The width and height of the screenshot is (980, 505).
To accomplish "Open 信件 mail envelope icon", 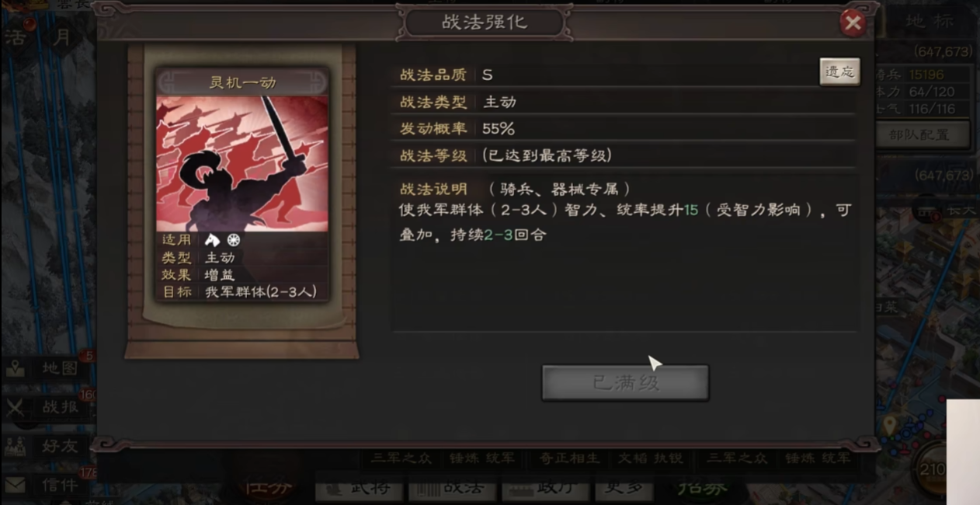I will tap(48, 486).
